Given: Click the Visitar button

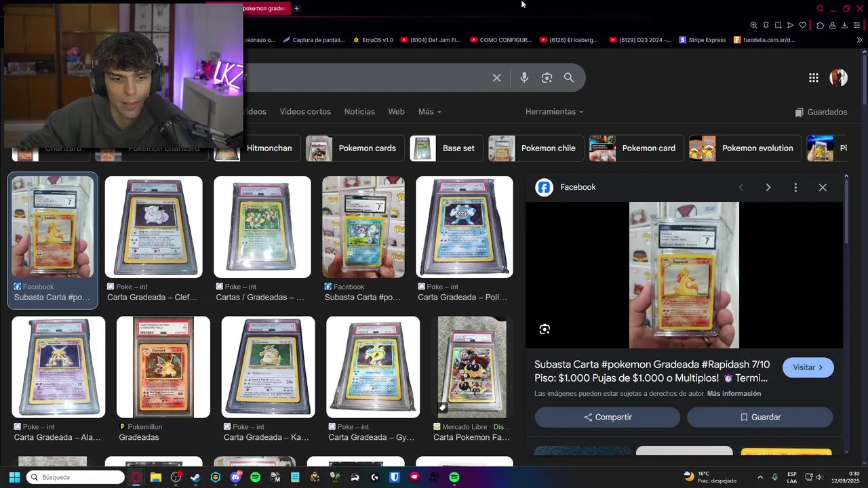Looking at the screenshot, I should pos(808,367).
